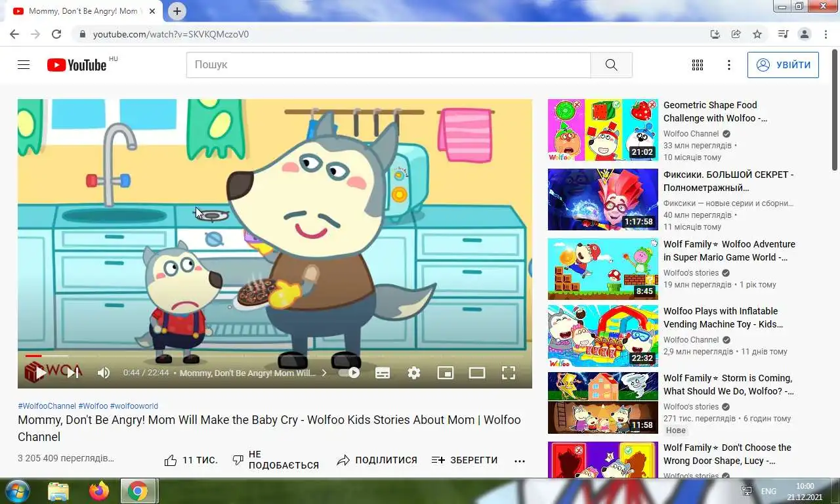Click the search magnifier button

pos(611,65)
